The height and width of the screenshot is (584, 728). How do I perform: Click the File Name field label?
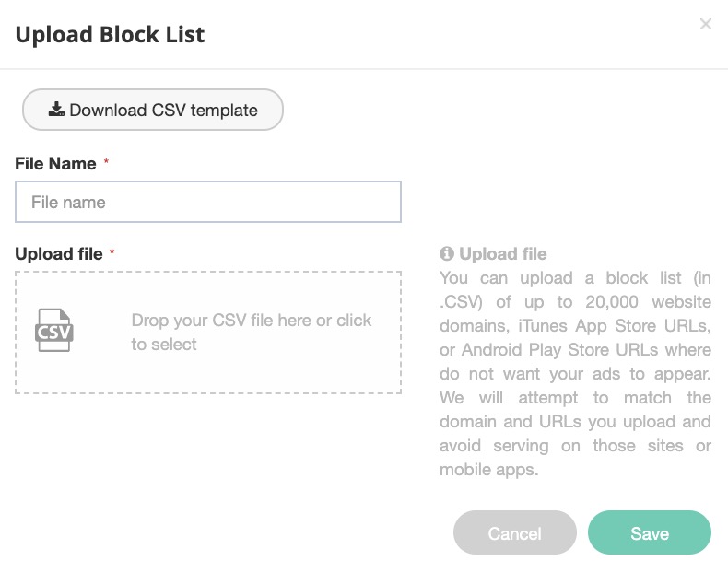(55, 163)
